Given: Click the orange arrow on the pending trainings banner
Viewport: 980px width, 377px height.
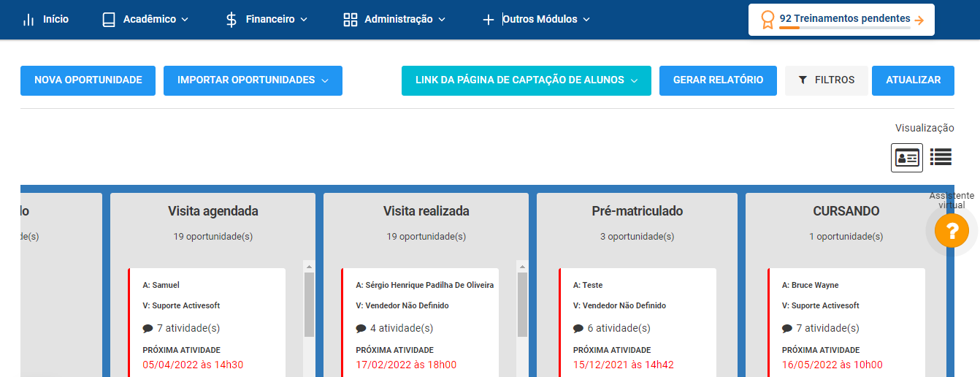Looking at the screenshot, I should click(x=919, y=20).
